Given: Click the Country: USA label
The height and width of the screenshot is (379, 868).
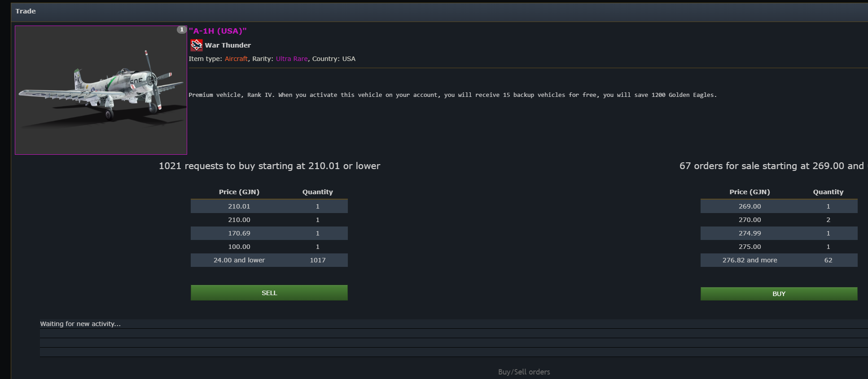Looking at the screenshot, I should point(334,59).
